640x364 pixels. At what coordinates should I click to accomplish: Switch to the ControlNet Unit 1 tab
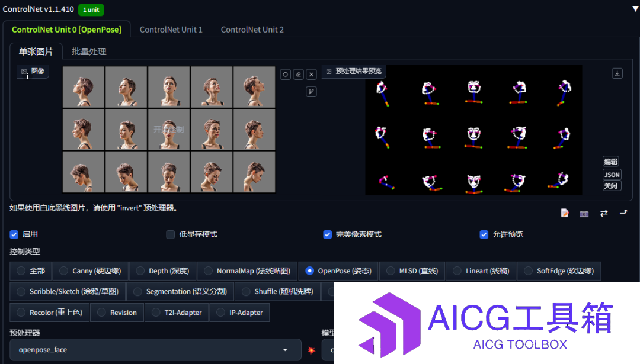(171, 30)
